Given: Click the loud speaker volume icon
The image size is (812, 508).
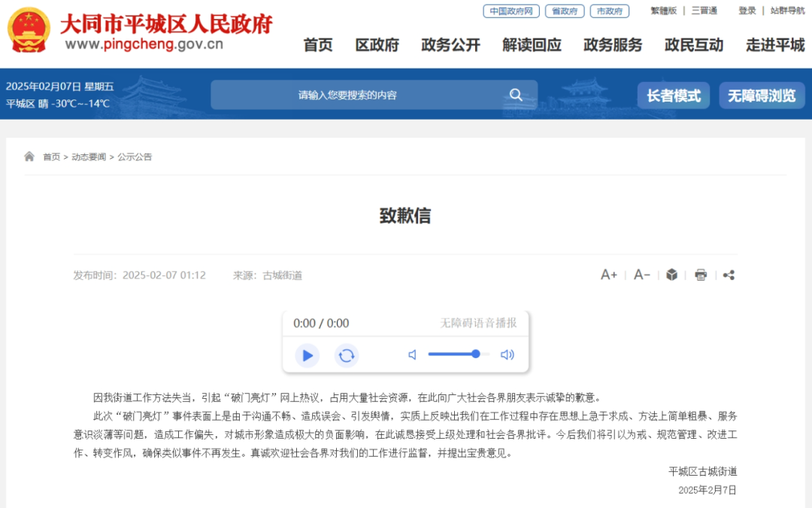Looking at the screenshot, I should [x=507, y=354].
